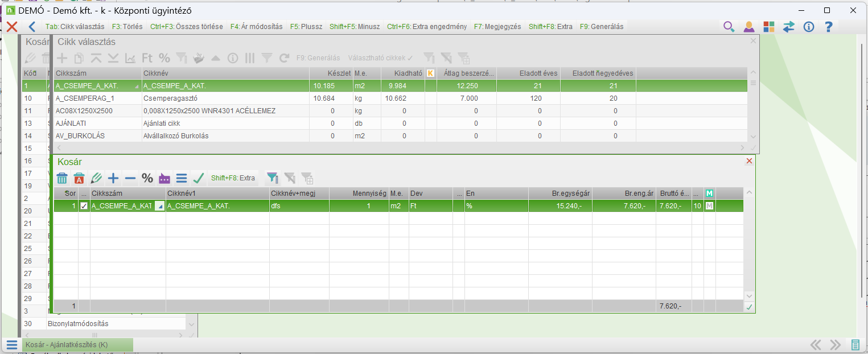This screenshot has width=868, height=354.
Task: Close the Kosár panel with red X
Action: (749, 161)
